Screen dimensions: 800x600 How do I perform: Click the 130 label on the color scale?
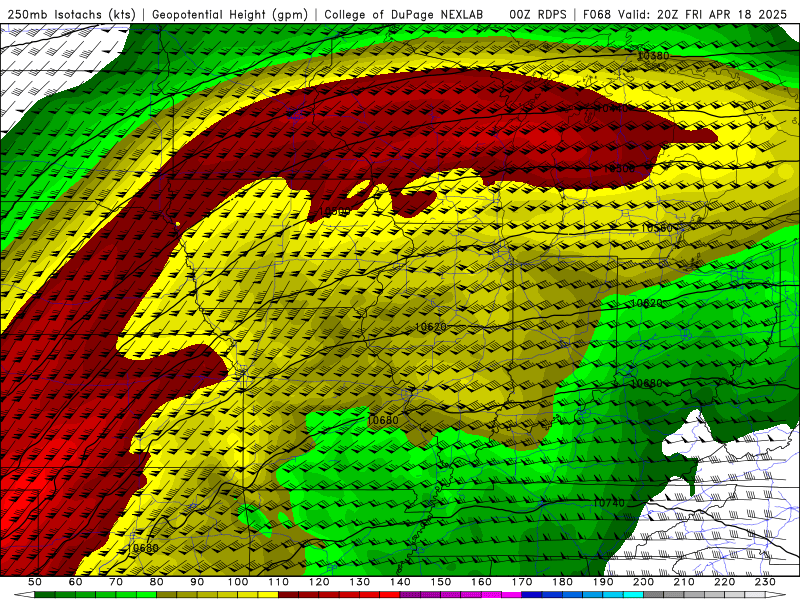(x=360, y=582)
